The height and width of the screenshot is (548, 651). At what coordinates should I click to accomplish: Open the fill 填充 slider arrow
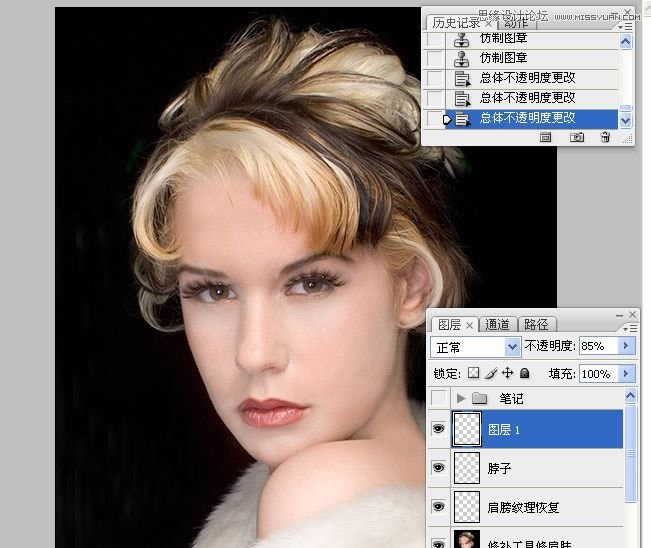pos(627,374)
